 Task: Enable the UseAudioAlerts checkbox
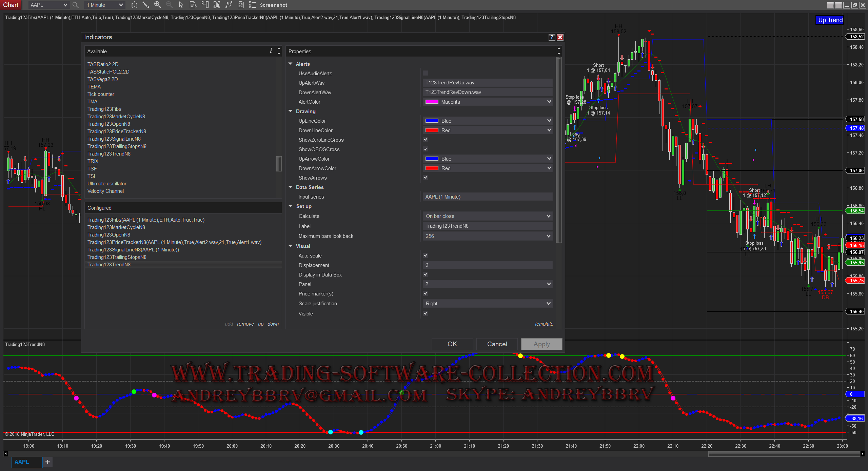pyautogui.click(x=425, y=73)
